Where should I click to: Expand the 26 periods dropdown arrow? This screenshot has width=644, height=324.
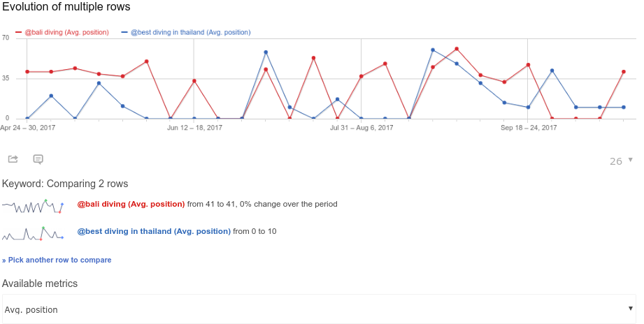click(x=630, y=160)
